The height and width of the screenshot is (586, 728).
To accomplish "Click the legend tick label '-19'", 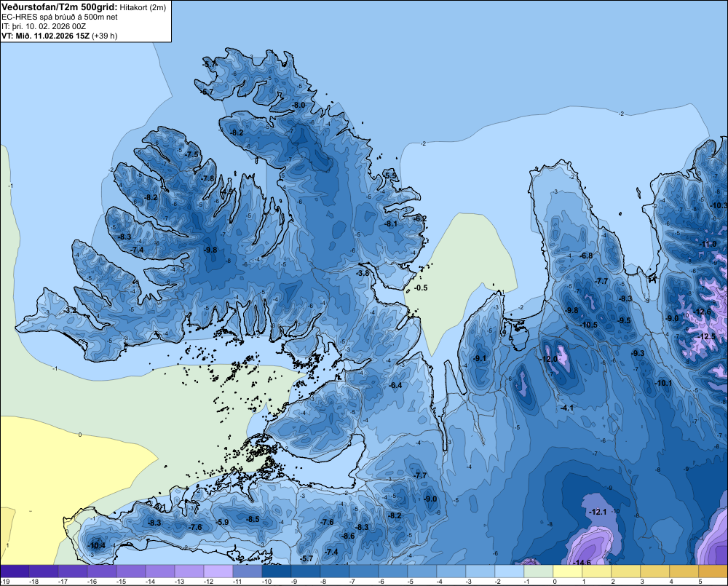I will (x=5, y=582).
